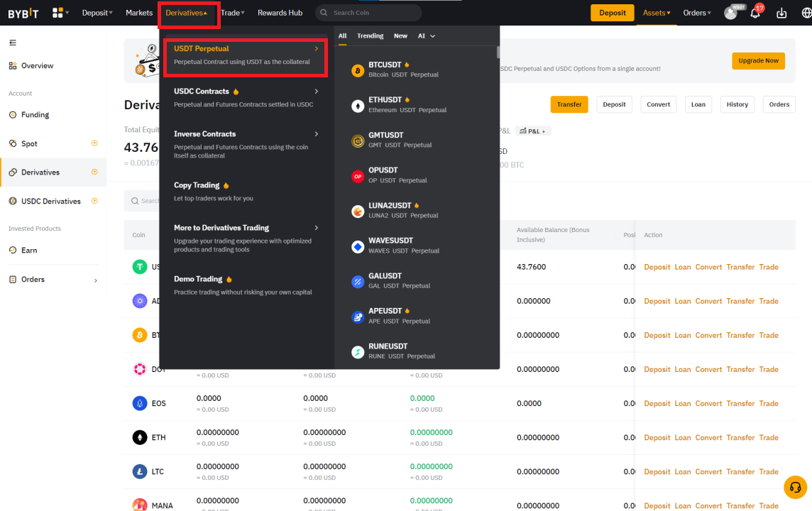
Task: Select Copy Trading menu entry
Action: [x=246, y=192]
